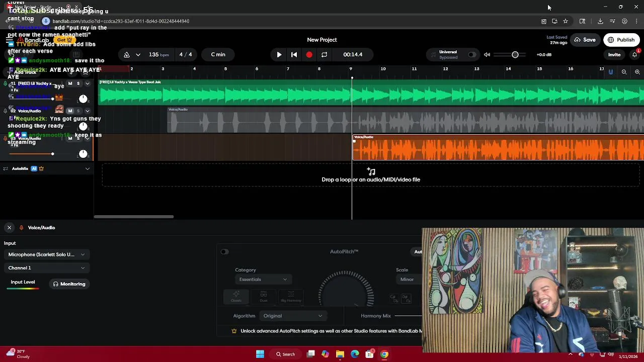Image resolution: width=644 pixels, height=362 pixels.
Task: Enable headphone Monitoring
Action: pos(69,284)
